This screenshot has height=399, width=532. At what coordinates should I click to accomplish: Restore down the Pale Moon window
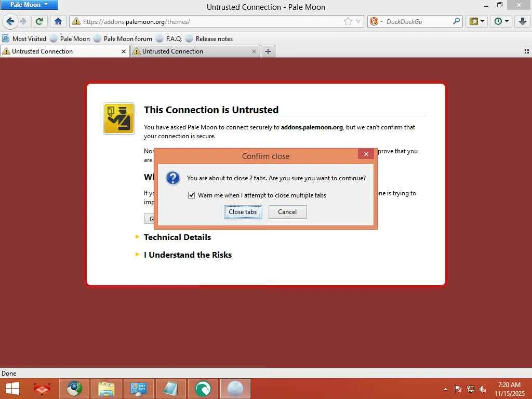pyautogui.click(x=500, y=5)
